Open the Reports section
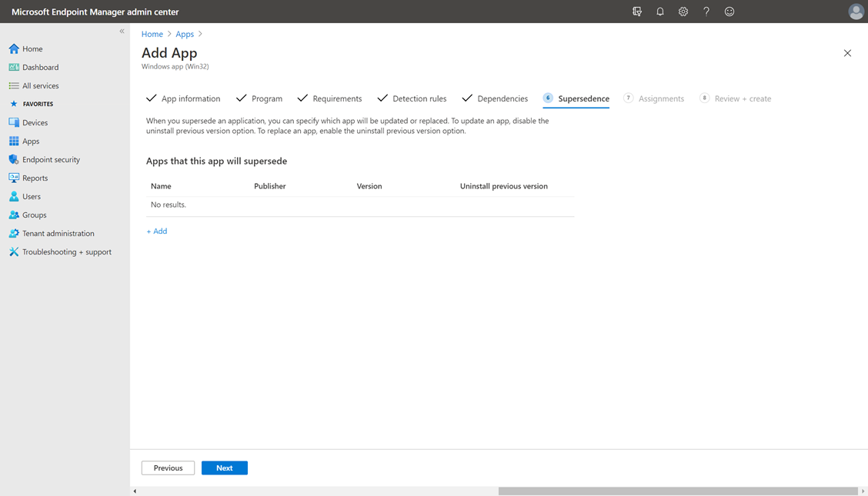Screen dimensions: 868x496 [x=35, y=178]
